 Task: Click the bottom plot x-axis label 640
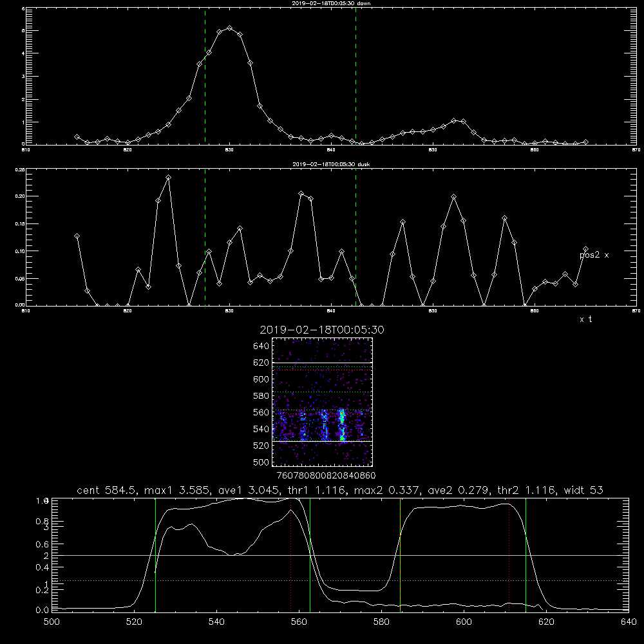tap(629, 622)
